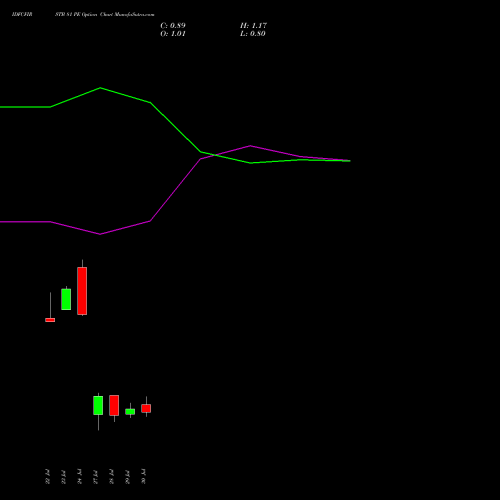
Task: Click the purple line lowest point
Action: (100, 234)
